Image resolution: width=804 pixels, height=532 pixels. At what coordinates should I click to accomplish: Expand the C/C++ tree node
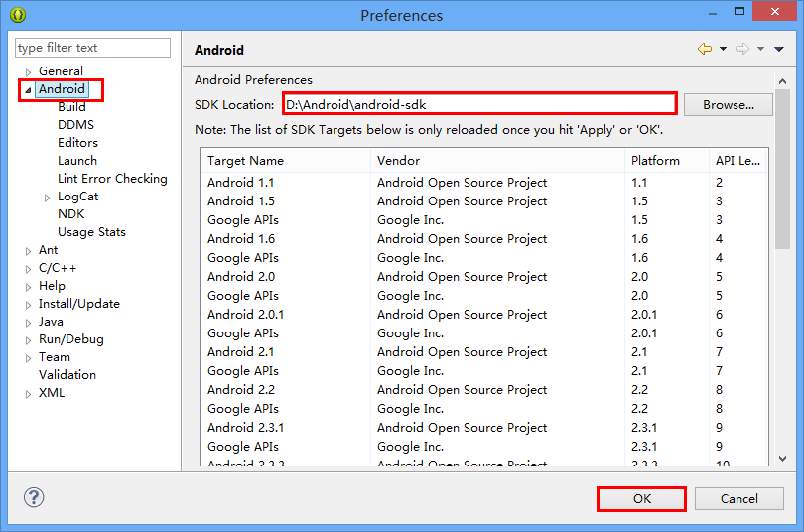[28, 269]
